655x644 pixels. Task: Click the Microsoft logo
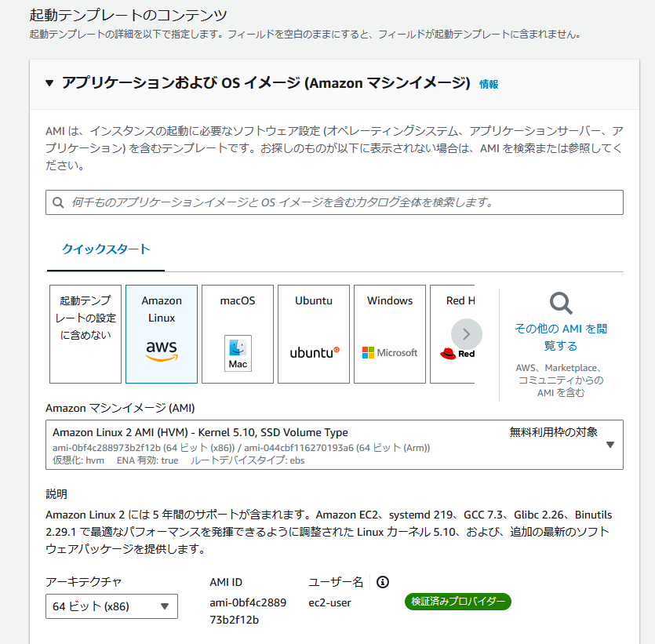click(390, 353)
